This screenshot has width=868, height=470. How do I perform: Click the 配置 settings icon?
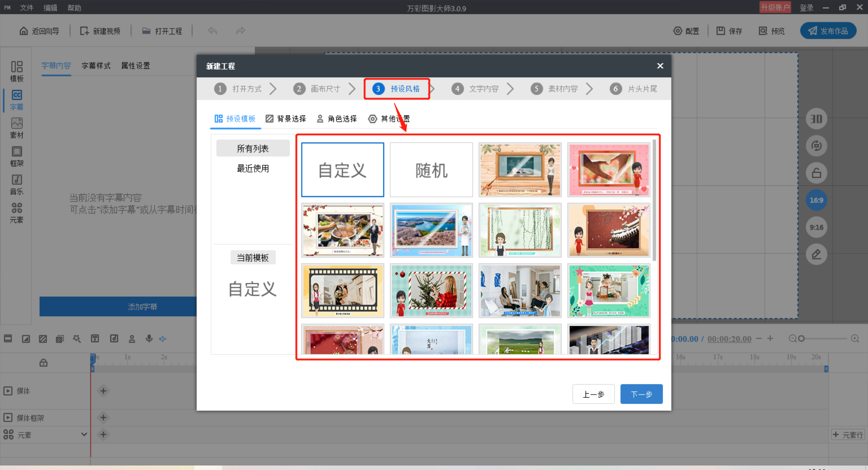pos(686,31)
